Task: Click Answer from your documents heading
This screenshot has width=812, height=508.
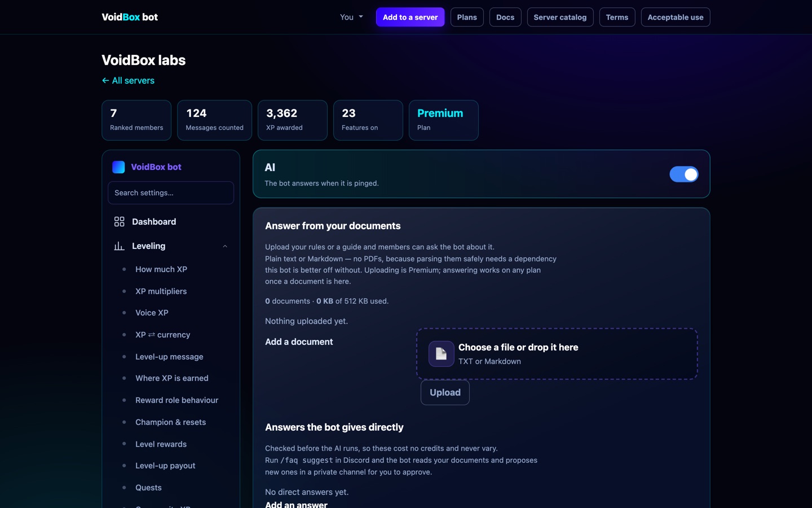Action: [333, 226]
